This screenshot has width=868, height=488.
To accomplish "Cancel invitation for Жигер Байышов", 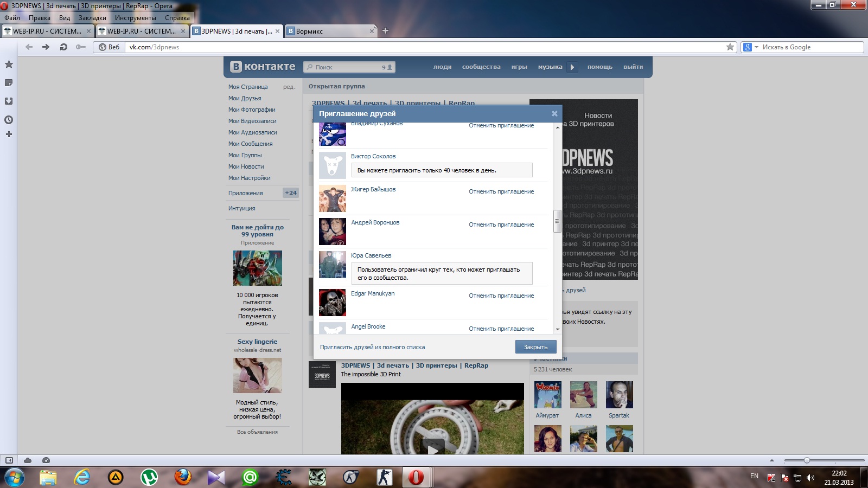I will pos(501,191).
